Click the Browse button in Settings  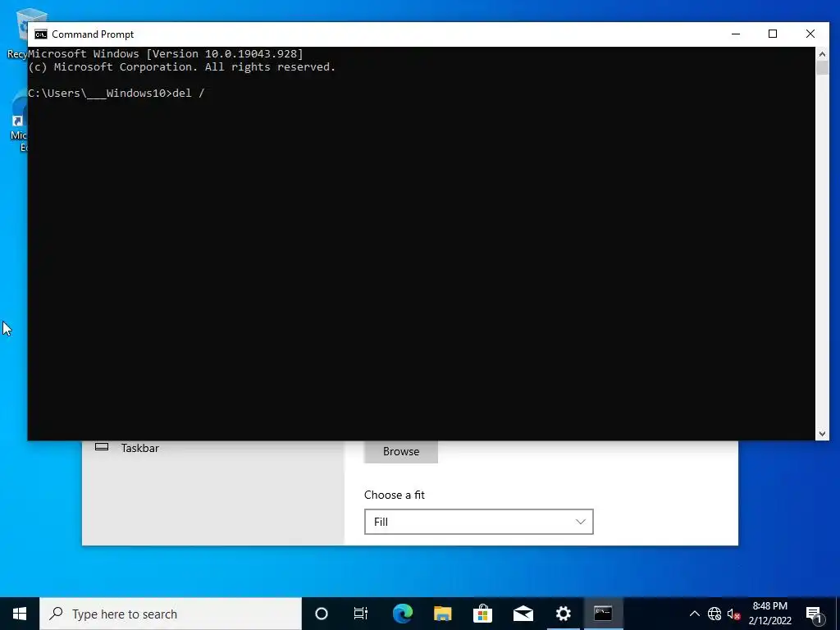pos(400,452)
